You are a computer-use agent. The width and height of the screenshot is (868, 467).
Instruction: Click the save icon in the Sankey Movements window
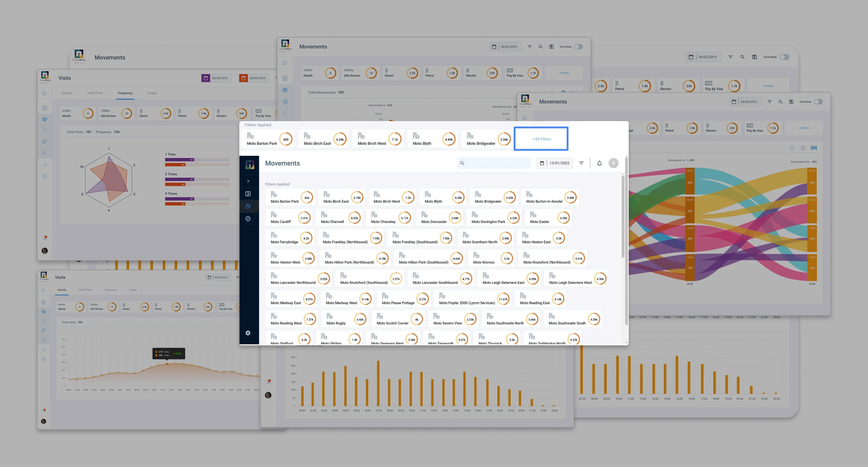tap(791, 102)
